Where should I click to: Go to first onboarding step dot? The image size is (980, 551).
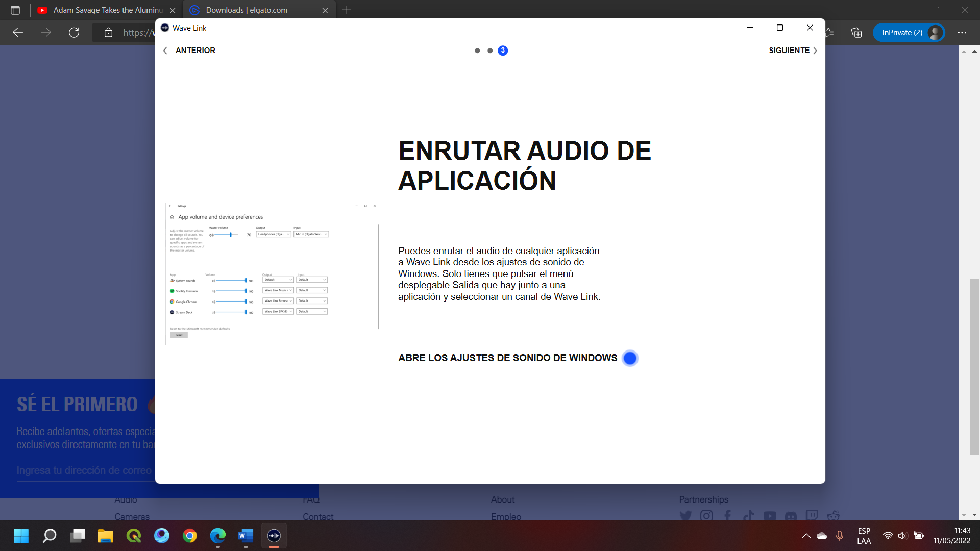[x=477, y=51]
